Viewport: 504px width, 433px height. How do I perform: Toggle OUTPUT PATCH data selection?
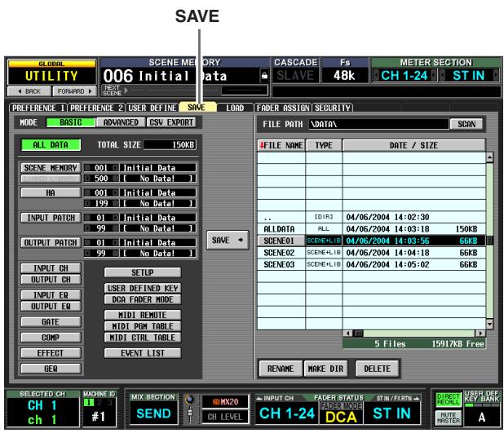[x=51, y=242]
